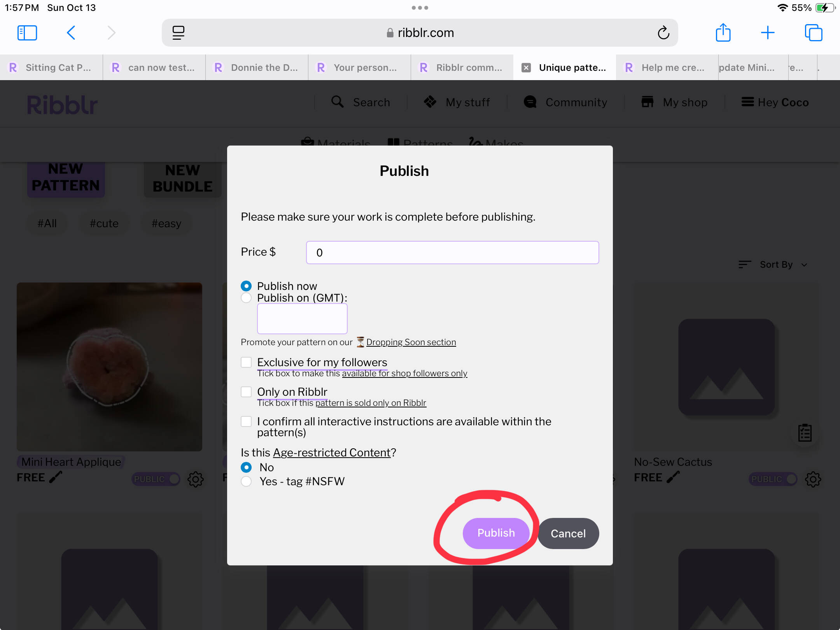
Task: Select Yes - tag #NSFW option
Action: coord(246,481)
